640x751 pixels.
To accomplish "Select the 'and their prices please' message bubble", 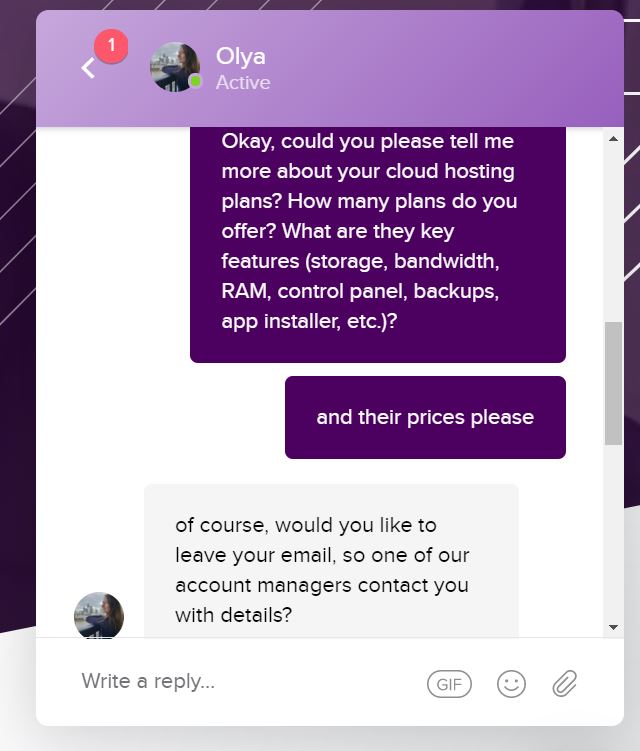I will tap(425, 417).
